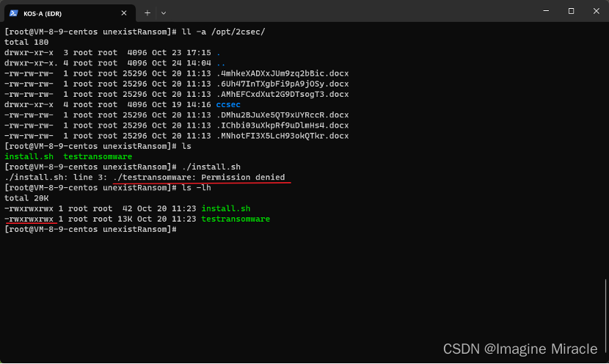The width and height of the screenshot is (609, 364).
Task: Close the terminal window
Action: pos(596,11)
